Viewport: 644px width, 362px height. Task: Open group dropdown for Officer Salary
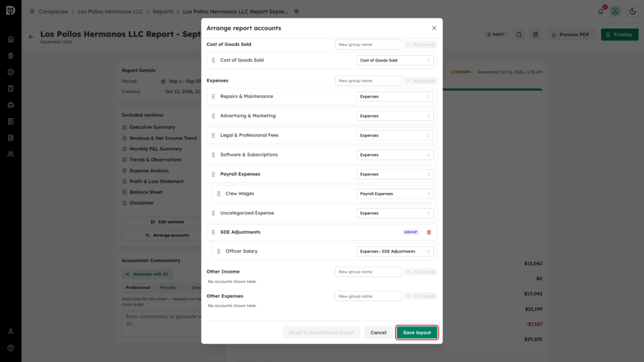coord(395,251)
